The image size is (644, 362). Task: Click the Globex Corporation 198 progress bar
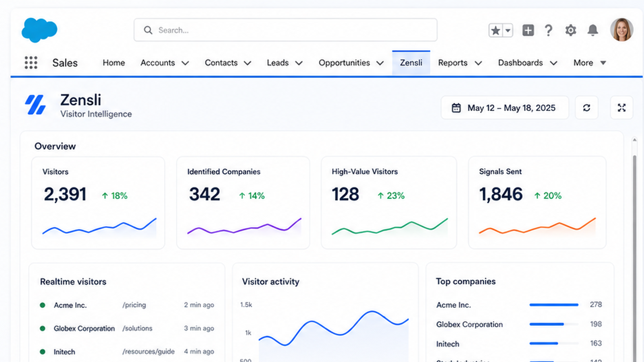[554, 324]
